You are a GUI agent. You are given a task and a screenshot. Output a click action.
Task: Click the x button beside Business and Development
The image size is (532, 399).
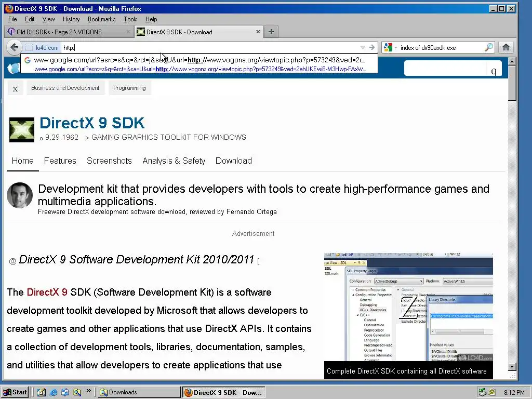(x=15, y=88)
